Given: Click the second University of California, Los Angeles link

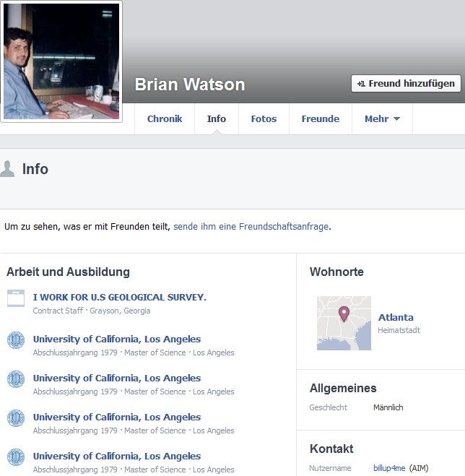Looking at the screenshot, I should point(117,378).
